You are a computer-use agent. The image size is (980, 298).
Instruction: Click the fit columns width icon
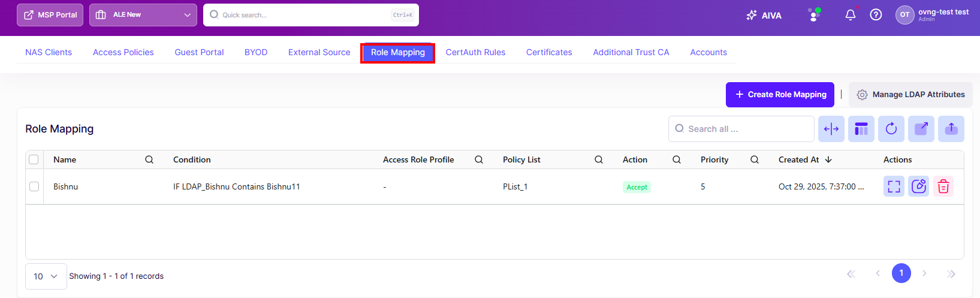(x=831, y=129)
